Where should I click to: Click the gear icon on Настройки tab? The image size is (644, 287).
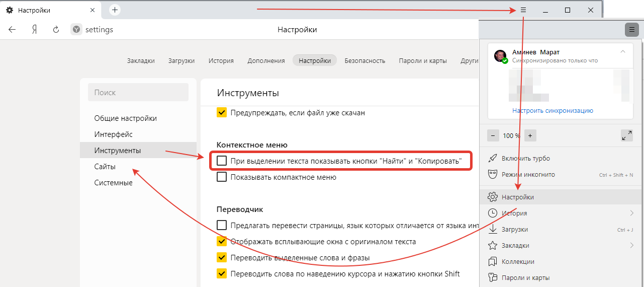(x=10, y=10)
